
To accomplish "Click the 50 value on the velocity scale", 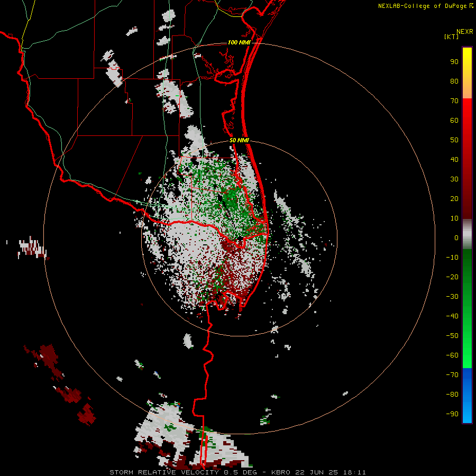I will (x=454, y=140).
